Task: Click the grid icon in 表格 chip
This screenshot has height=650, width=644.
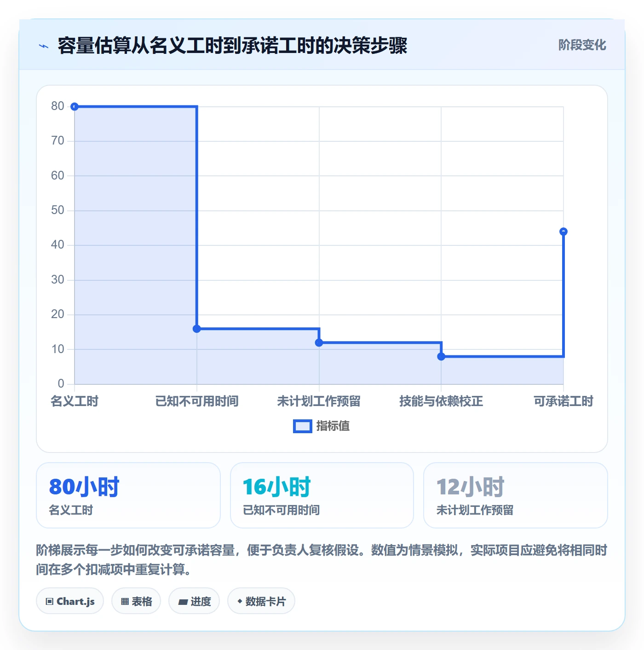Action: [x=125, y=602]
